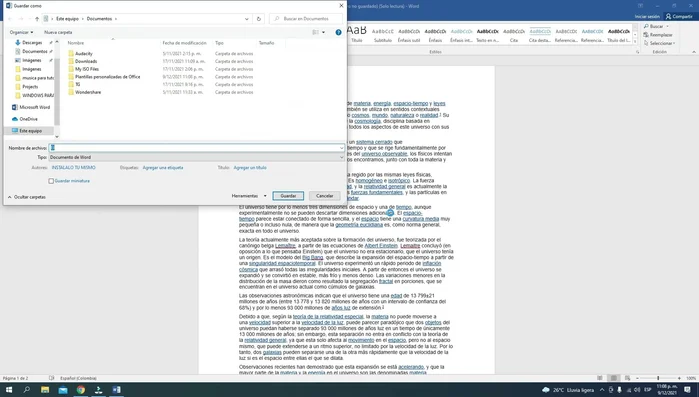Open notification center icon in taskbar
The height and width of the screenshot is (397, 699).
pyautogui.click(x=688, y=390)
